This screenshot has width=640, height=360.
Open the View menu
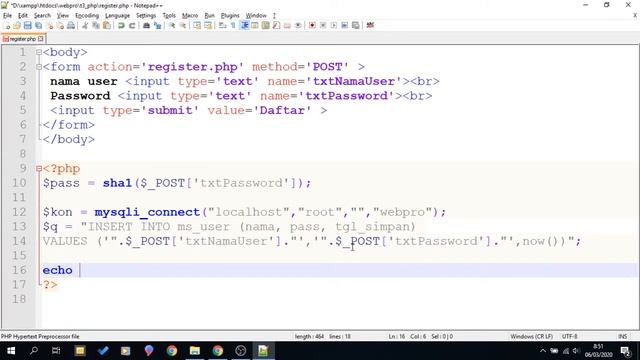[62, 16]
